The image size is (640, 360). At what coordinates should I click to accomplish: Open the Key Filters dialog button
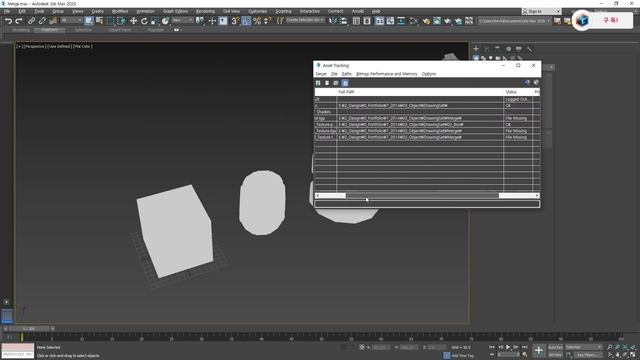588,355
